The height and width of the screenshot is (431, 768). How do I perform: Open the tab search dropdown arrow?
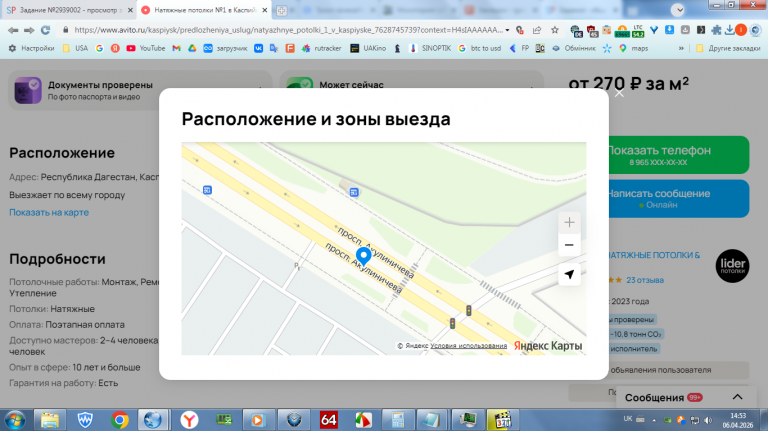tap(678, 10)
